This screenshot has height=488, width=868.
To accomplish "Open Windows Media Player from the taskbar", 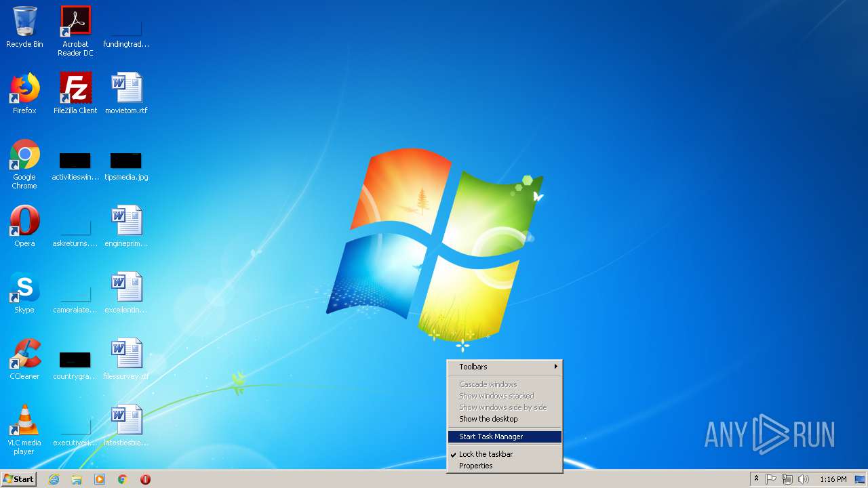I will [x=100, y=479].
